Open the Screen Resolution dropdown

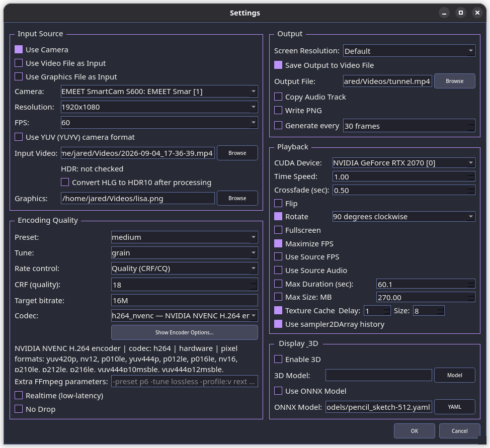coord(409,51)
